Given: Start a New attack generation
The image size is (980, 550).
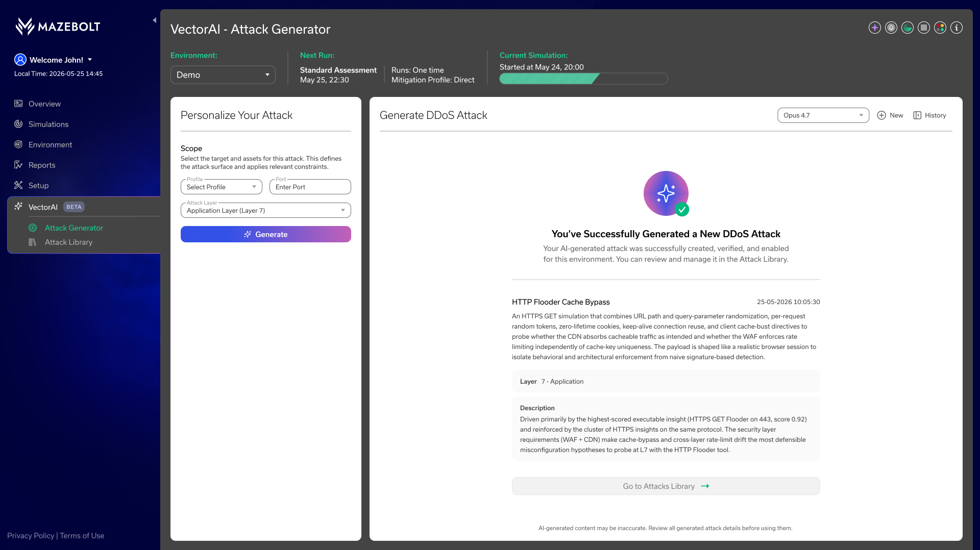Looking at the screenshot, I should tap(890, 115).
